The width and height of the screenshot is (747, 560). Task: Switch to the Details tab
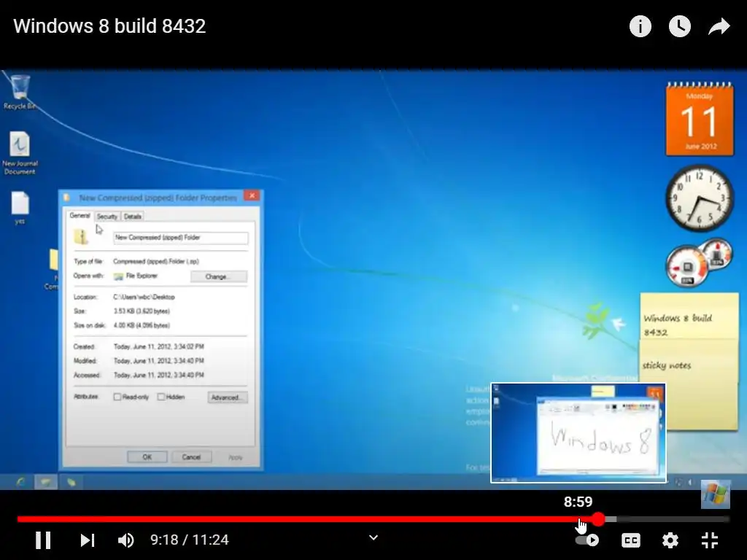[x=133, y=217]
